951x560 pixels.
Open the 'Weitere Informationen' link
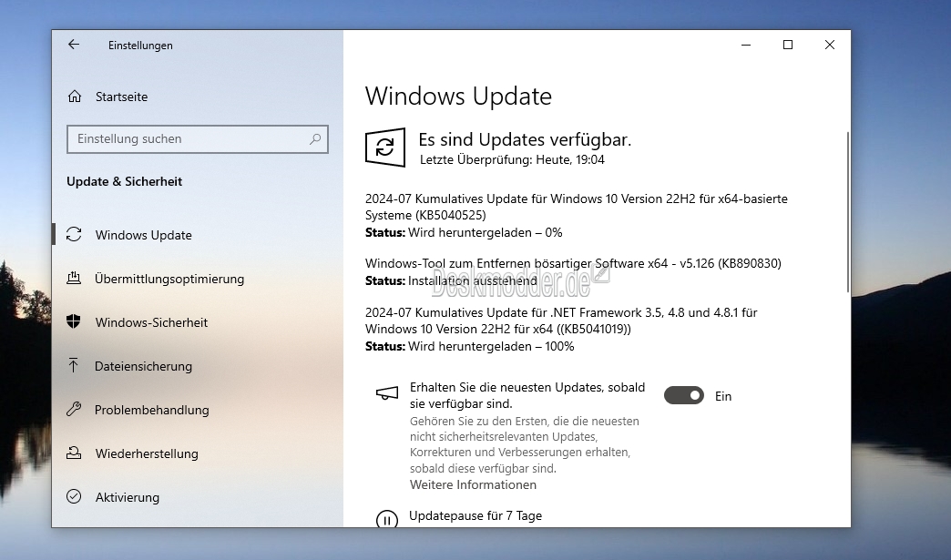pyautogui.click(x=473, y=484)
